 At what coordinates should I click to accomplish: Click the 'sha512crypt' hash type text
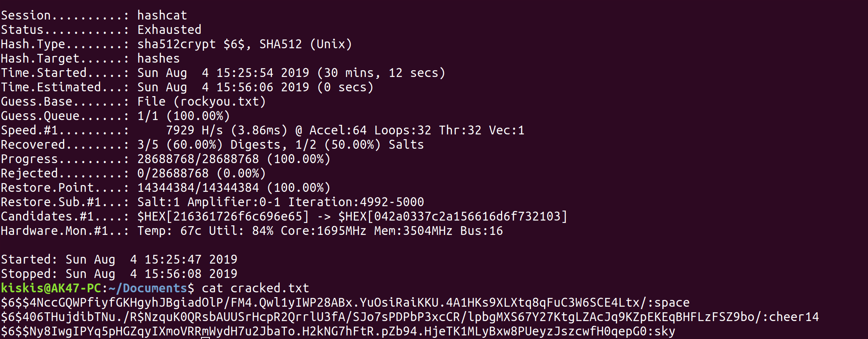[x=176, y=44]
